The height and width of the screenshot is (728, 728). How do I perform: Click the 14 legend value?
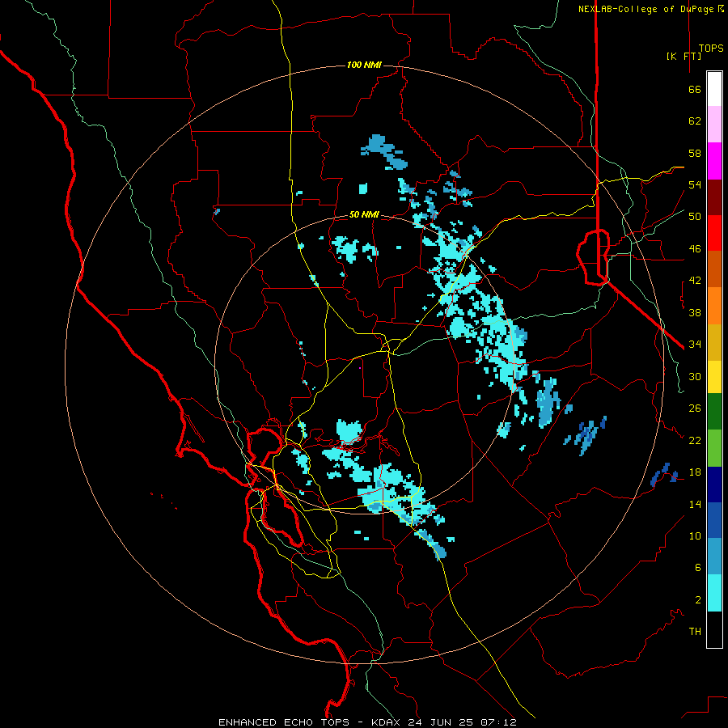[695, 504]
